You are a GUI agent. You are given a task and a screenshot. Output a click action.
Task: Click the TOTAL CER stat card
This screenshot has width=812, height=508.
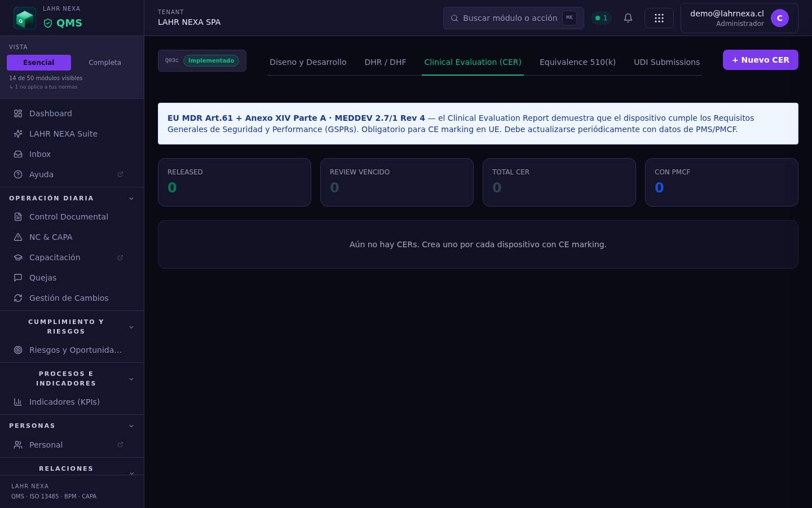[559, 182]
